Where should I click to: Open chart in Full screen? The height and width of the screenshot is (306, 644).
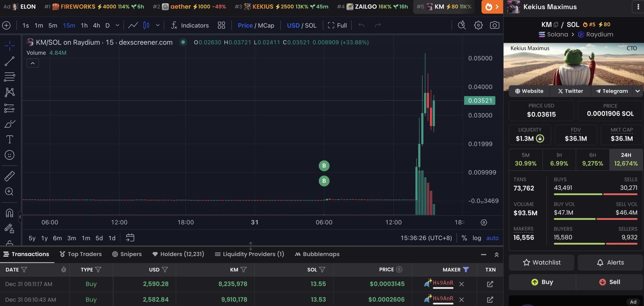[337, 25]
